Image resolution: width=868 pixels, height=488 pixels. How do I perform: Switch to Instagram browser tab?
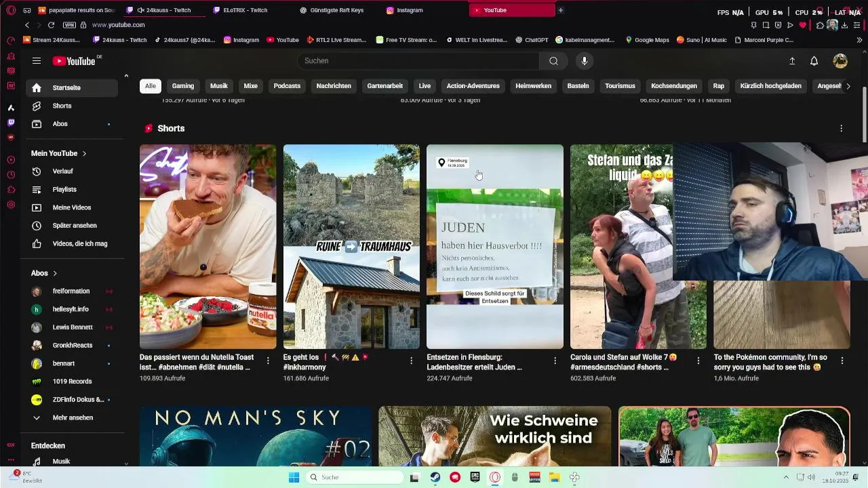coord(410,10)
